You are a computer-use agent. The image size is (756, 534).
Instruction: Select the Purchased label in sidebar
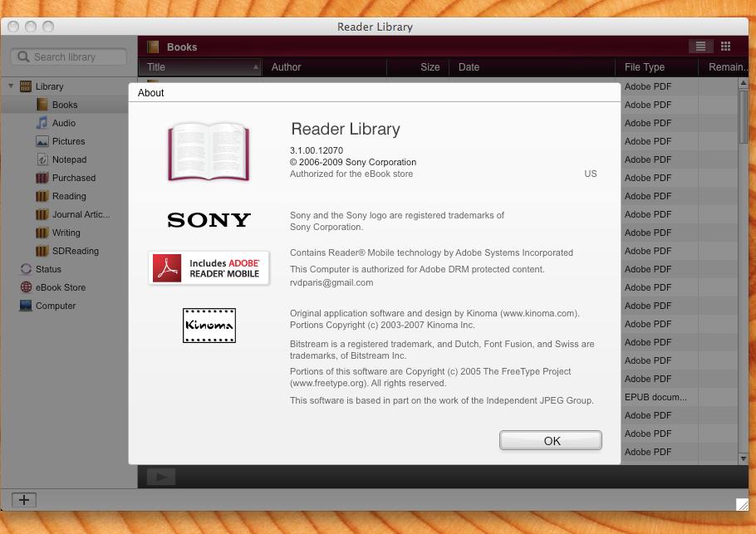tap(74, 178)
